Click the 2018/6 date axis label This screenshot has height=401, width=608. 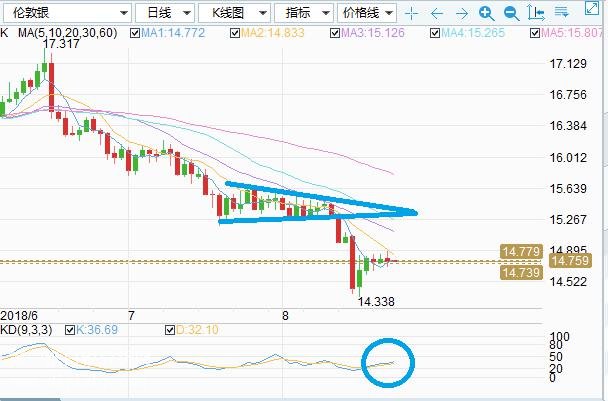click(19, 315)
